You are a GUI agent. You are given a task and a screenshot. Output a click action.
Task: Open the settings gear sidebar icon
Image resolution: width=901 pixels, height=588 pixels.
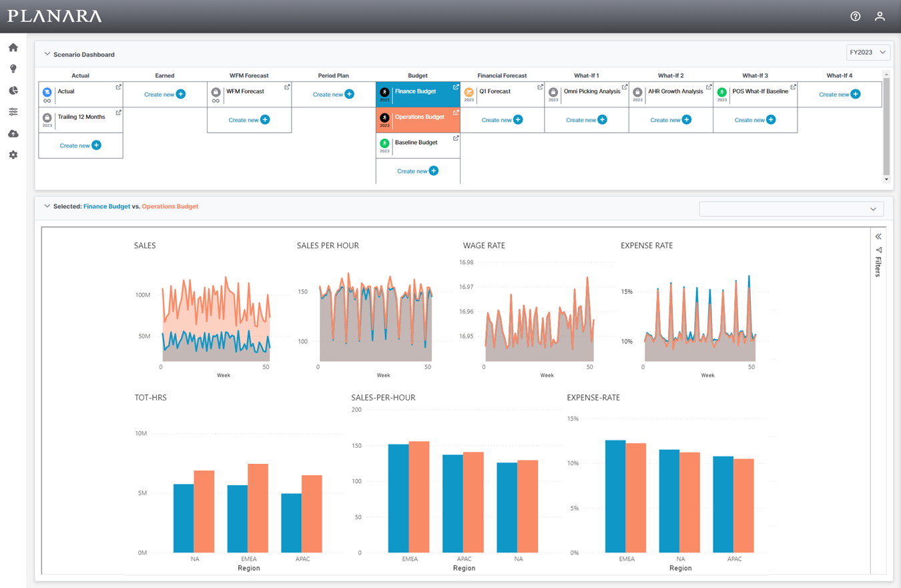[13, 155]
